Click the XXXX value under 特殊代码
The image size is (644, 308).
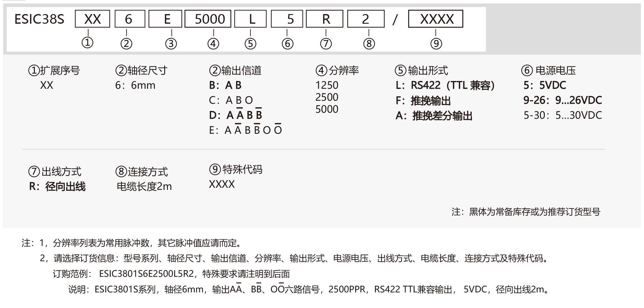(x=222, y=184)
